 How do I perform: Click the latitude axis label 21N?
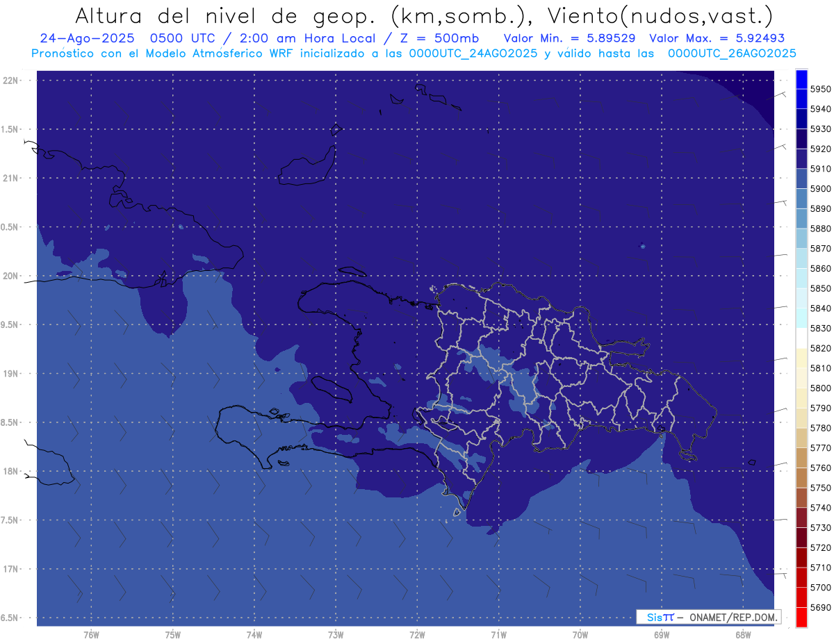pyautogui.click(x=10, y=178)
